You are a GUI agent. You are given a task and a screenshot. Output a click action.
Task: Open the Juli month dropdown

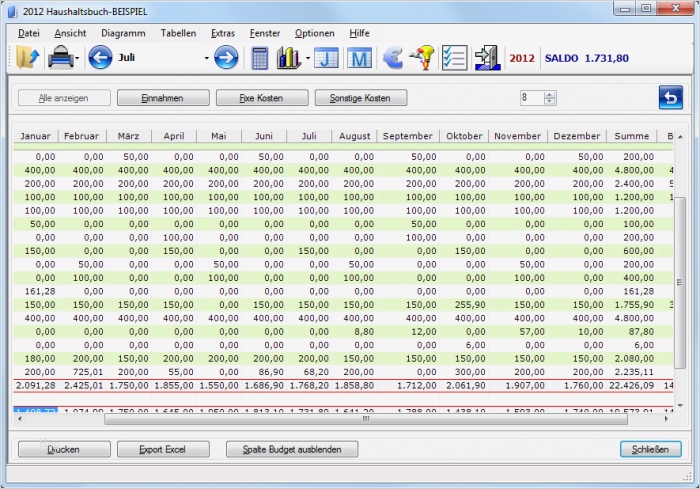[x=207, y=58]
